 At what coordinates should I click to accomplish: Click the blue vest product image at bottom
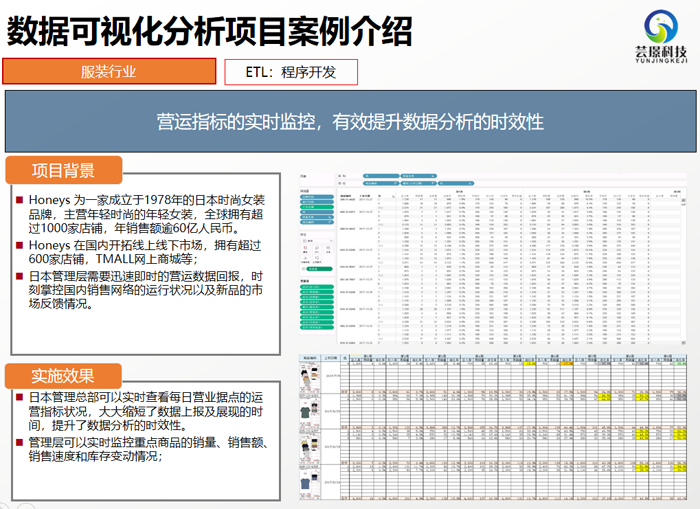(x=305, y=484)
